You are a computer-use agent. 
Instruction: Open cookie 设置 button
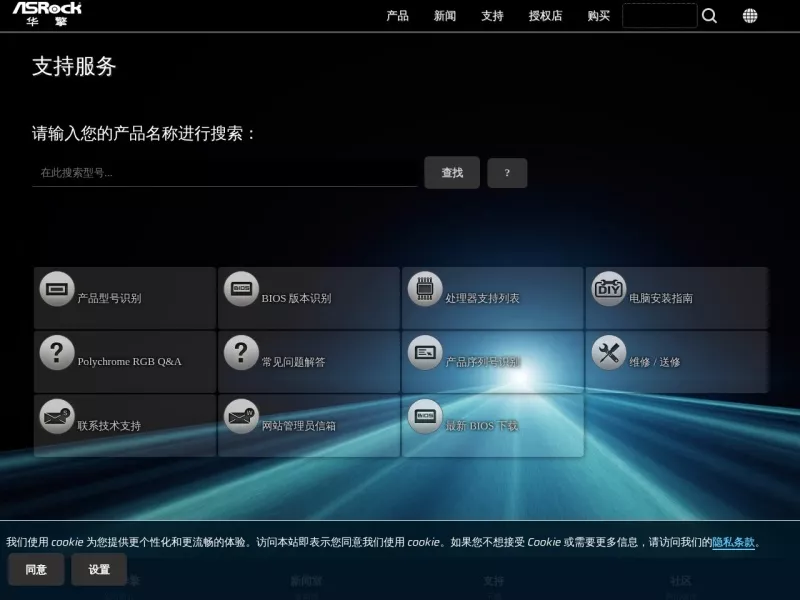tap(99, 569)
